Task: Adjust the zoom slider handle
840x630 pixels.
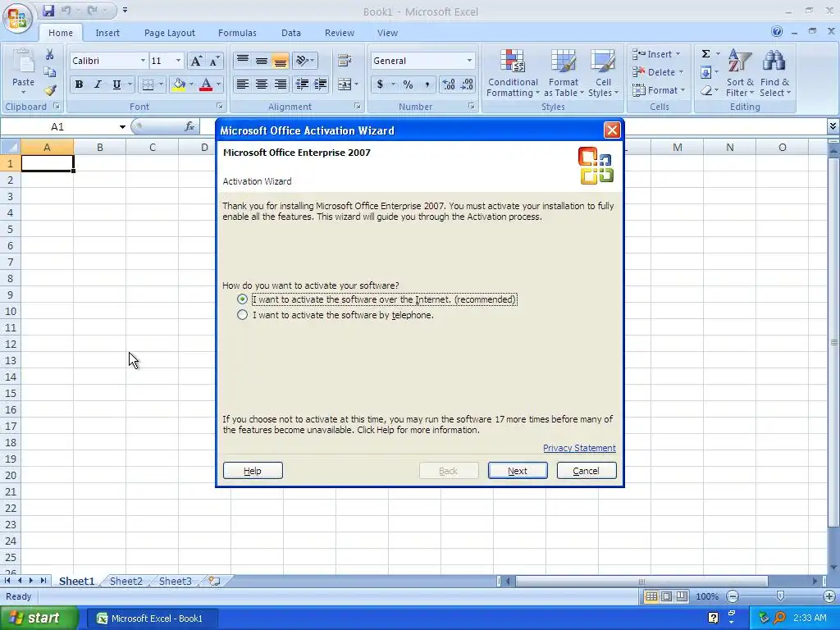Action: pos(780,596)
